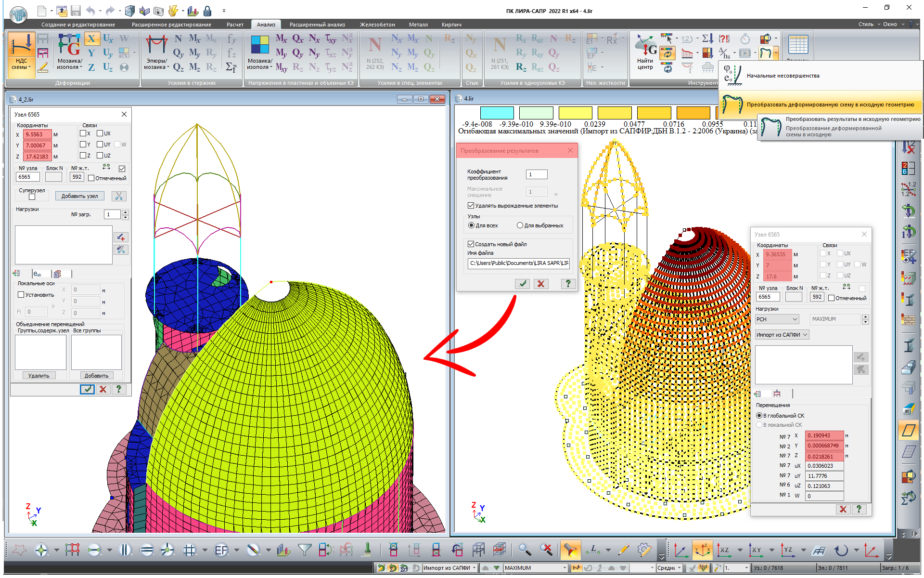Click the Коэффициент преобразования input field
The image size is (924, 578).
(x=537, y=174)
